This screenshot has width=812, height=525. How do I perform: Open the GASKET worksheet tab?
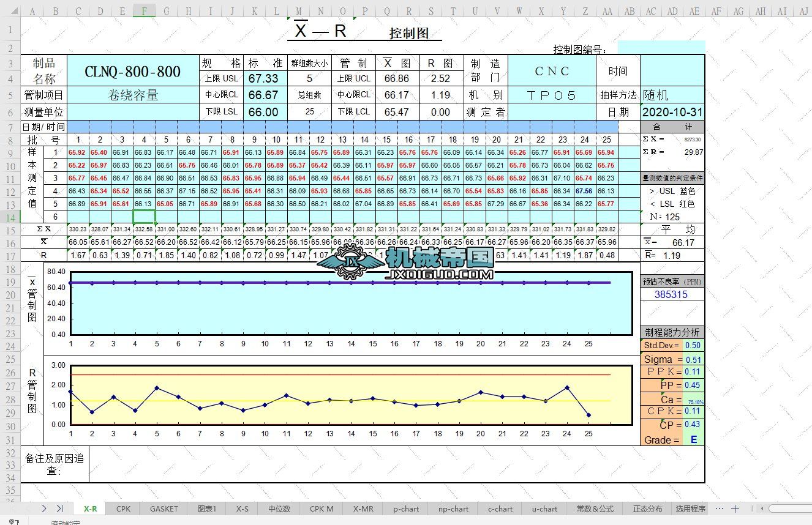pyautogui.click(x=164, y=508)
